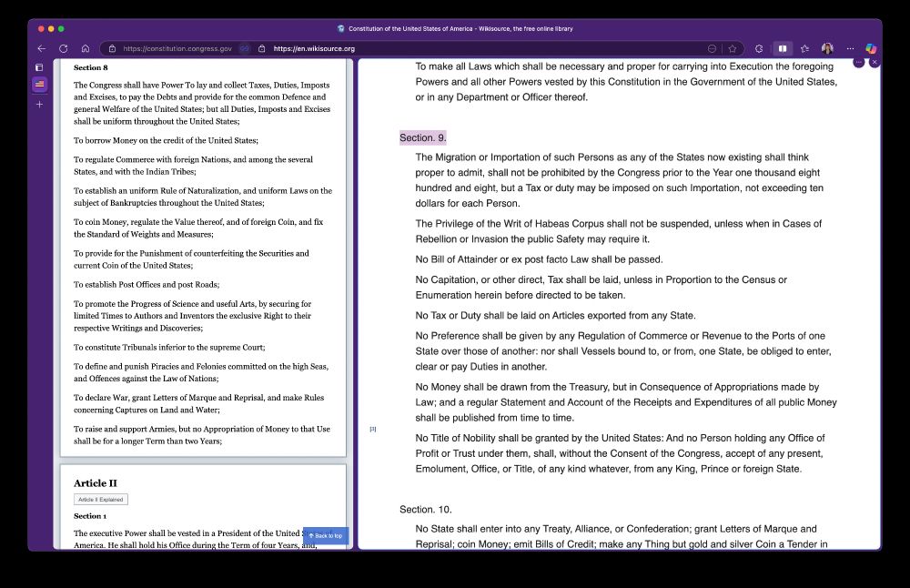Screen dimensions: 910x588
Task: Click the highlighted Section. 9. heading
Action: [x=422, y=137]
